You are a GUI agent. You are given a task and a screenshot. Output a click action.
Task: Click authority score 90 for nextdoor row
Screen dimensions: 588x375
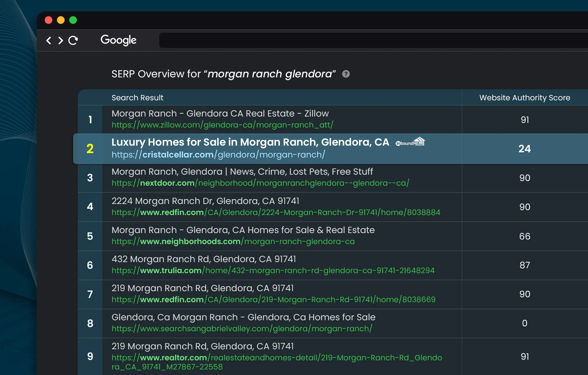pos(525,178)
